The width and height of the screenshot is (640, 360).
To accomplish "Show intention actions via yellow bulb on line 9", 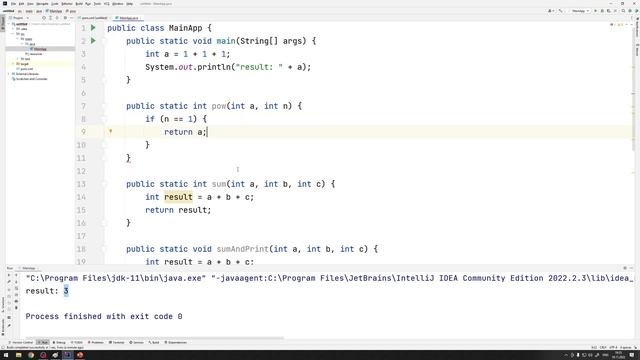I will 110,131.
